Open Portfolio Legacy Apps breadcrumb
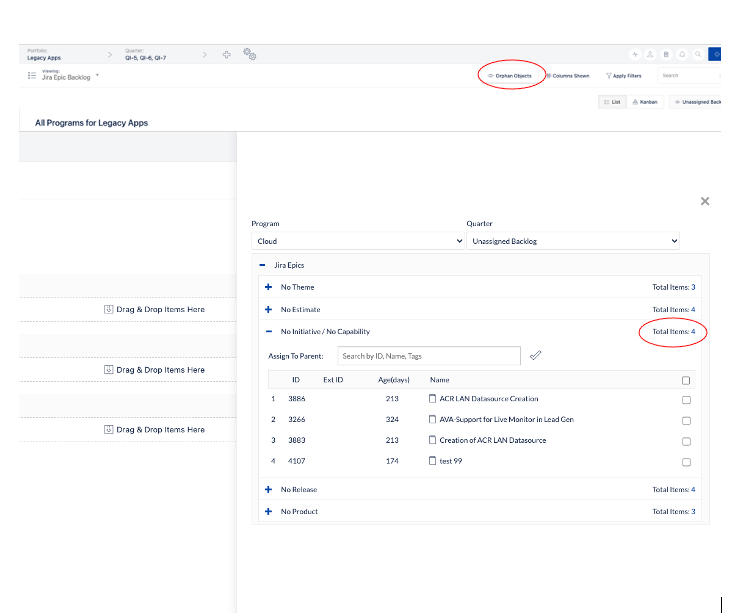 coord(44,55)
